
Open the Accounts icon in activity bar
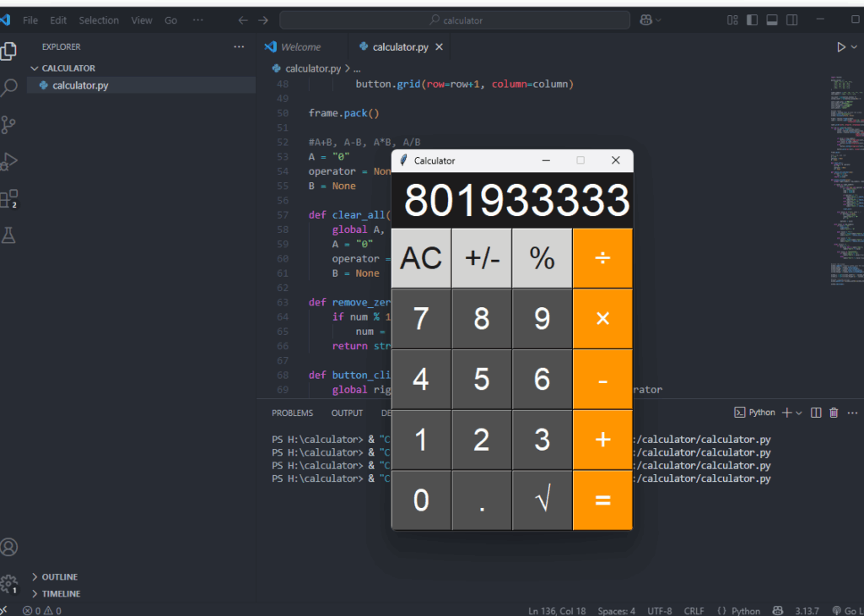tap(9, 547)
